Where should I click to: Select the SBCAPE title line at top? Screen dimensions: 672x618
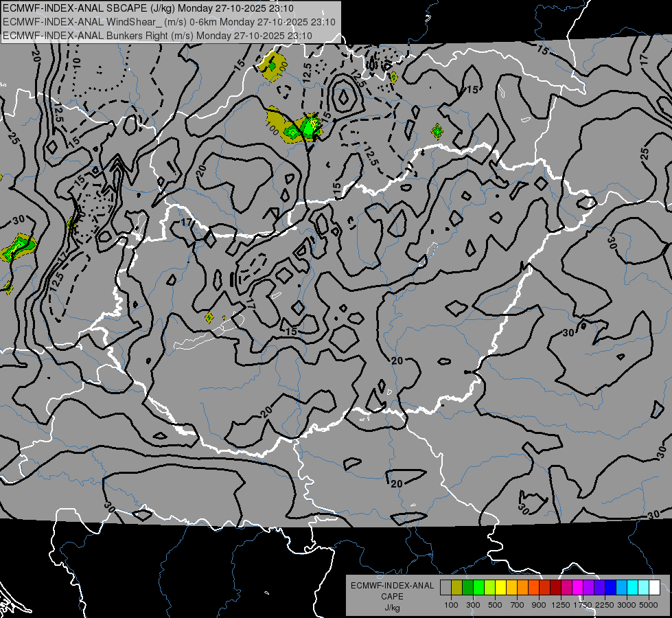tap(148, 8)
